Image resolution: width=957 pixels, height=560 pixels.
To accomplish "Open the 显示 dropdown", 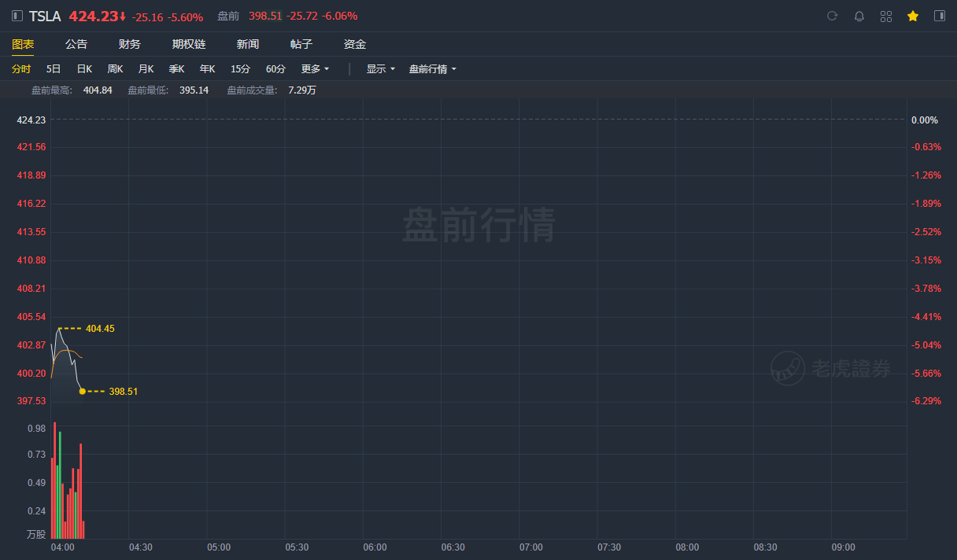I will [x=380, y=69].
